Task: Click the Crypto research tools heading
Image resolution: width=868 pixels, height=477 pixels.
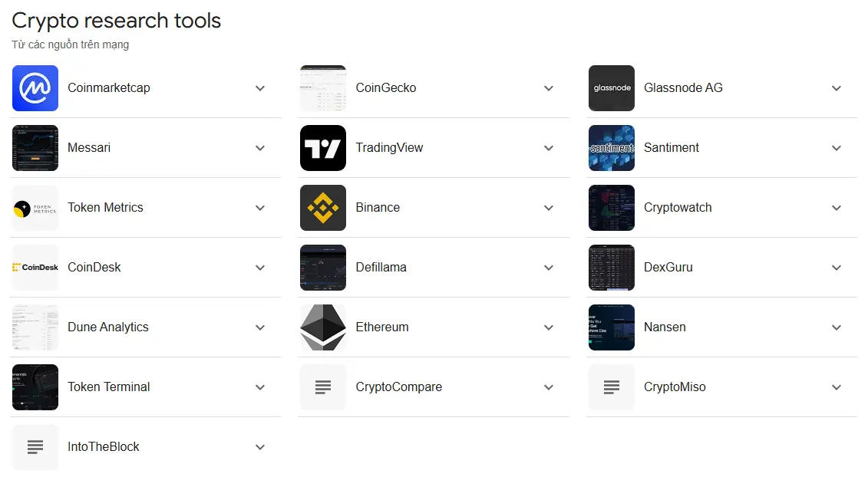Action: (117, 21)
